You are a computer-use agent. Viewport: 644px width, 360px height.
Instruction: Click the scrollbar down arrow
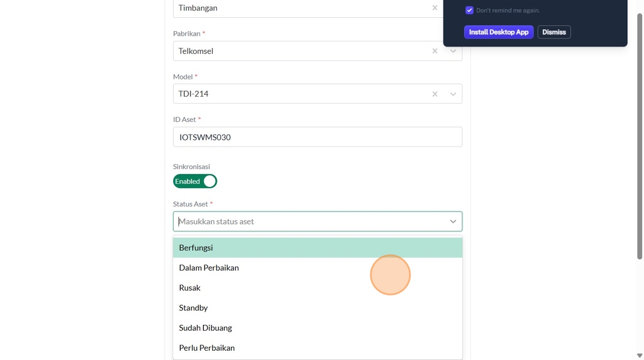click(x=639, y=355)
